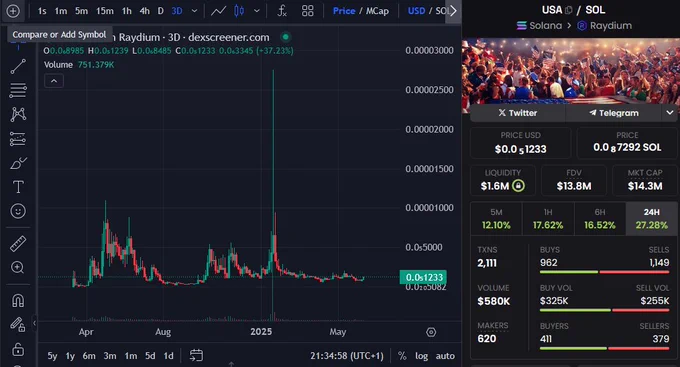Select the 1H stats tab
This screenshot has width=680, height=367.
pyautogui.click(x=548, y=219)
